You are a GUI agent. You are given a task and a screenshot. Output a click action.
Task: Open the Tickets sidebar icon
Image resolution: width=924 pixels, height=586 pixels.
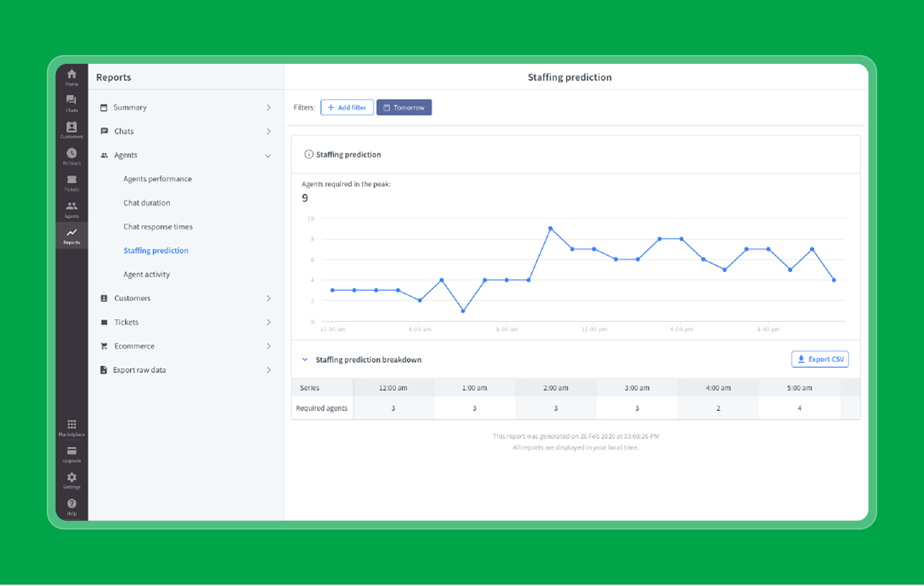point(72,183)
